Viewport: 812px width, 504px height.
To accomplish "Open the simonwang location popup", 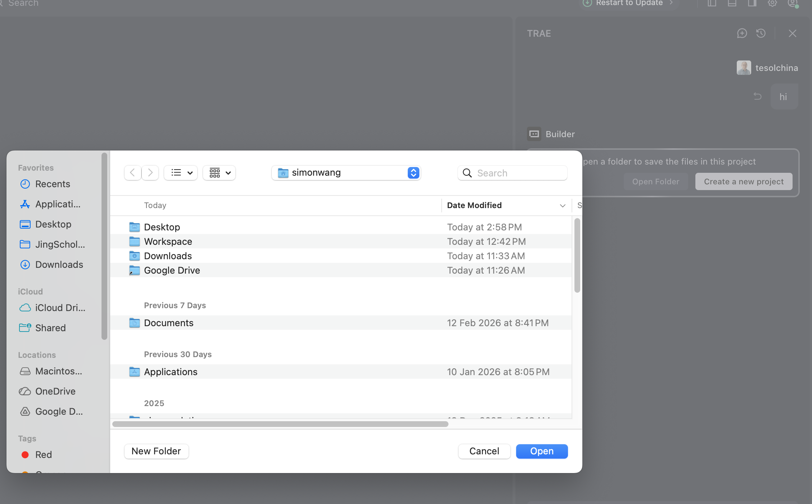I will click(346, 173).
